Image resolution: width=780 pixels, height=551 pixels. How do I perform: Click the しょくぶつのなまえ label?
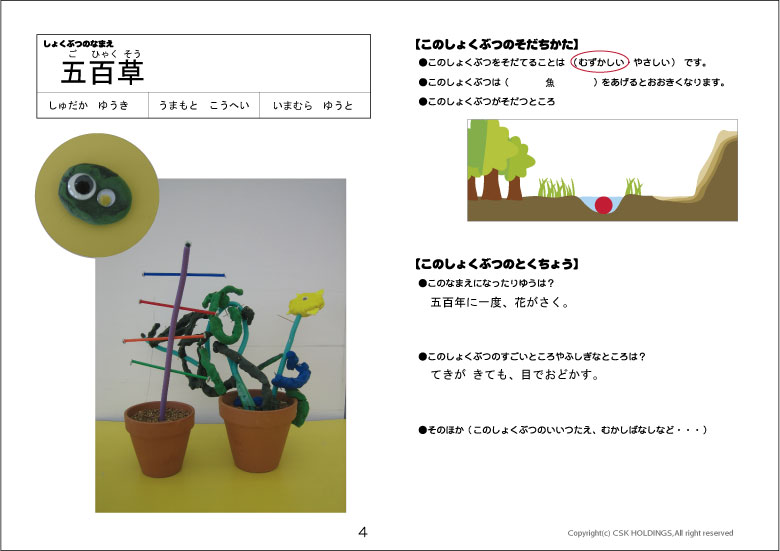[x=78, y=44]
